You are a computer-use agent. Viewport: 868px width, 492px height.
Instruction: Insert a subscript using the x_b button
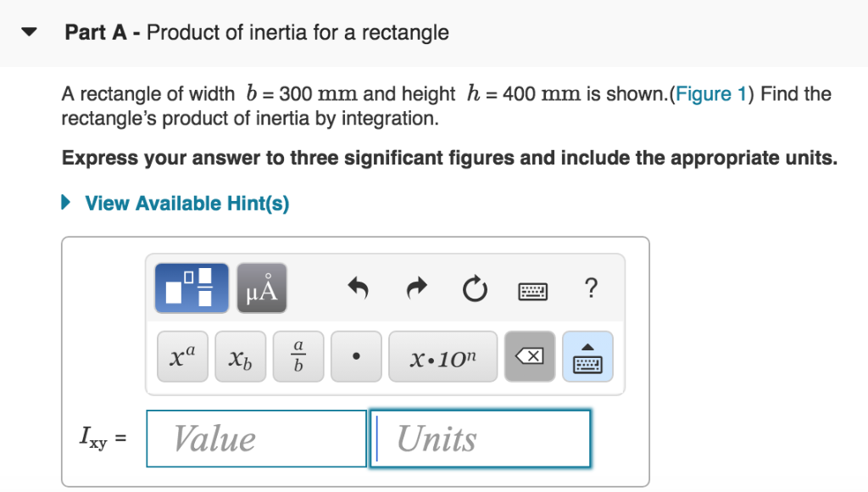240,356
